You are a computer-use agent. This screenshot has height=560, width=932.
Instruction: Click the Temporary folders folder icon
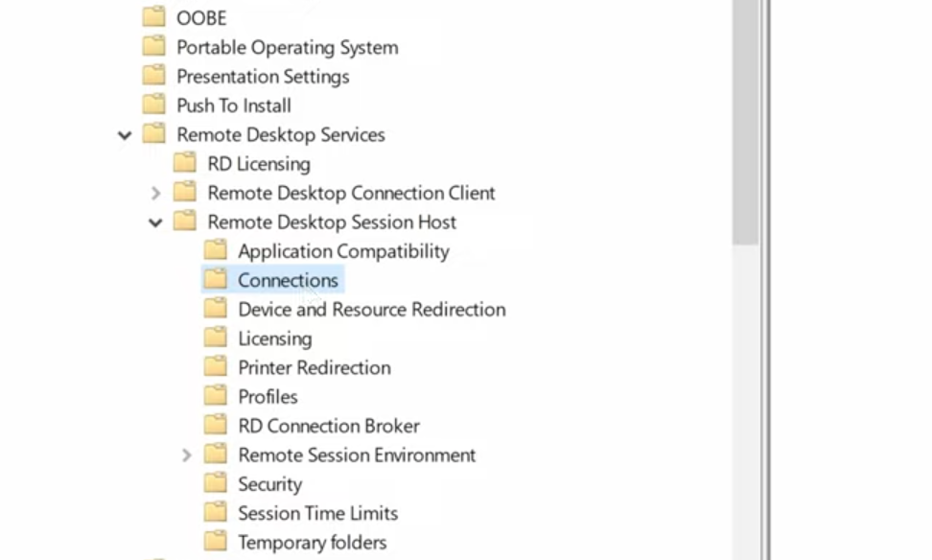click(215, 542)
